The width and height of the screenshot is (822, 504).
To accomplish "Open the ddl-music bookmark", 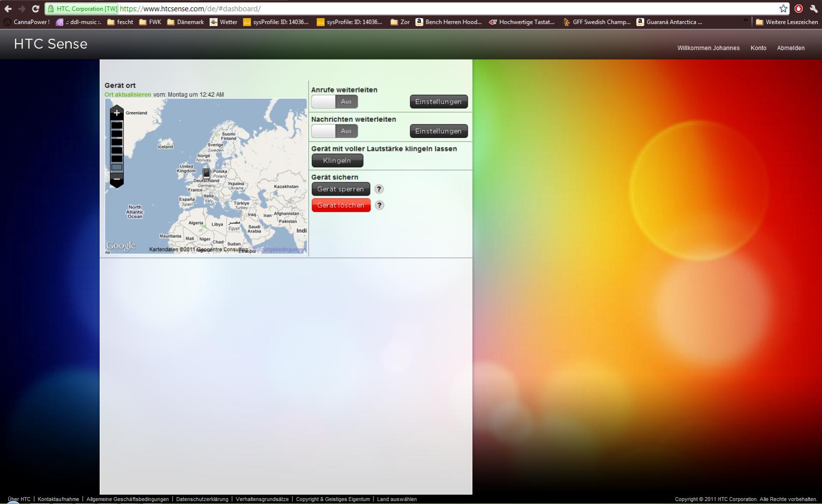I will point(79,22).
